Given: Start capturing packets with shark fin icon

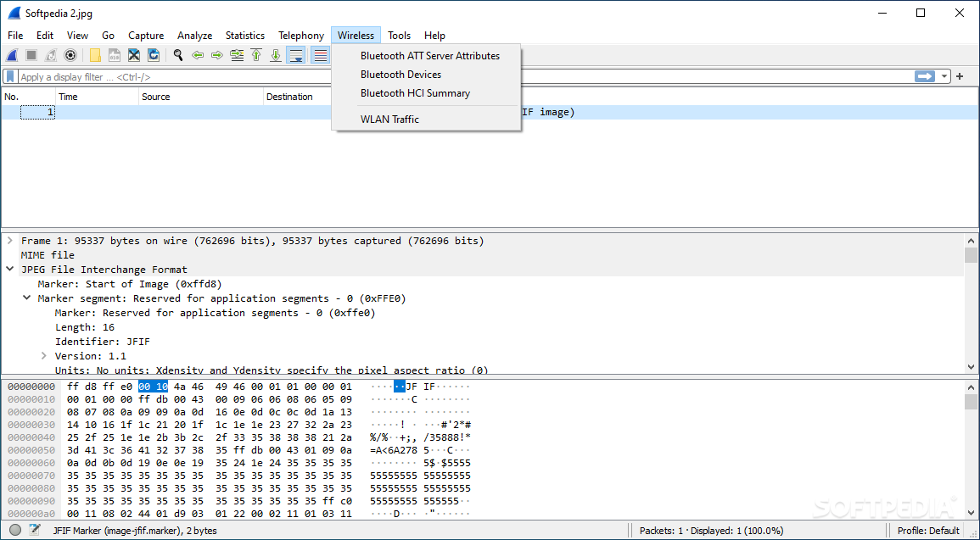Looking at the screenshot, I should (12, 56).
